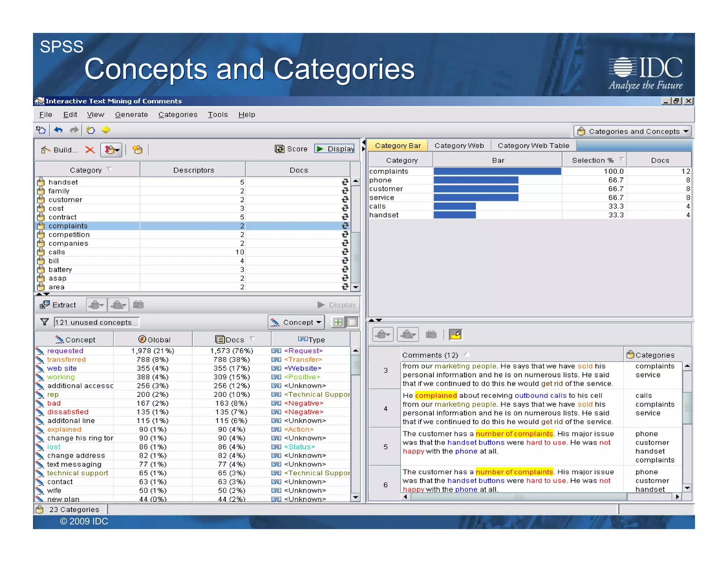Click the 23 Categories status bar entry

coord(70,509)
